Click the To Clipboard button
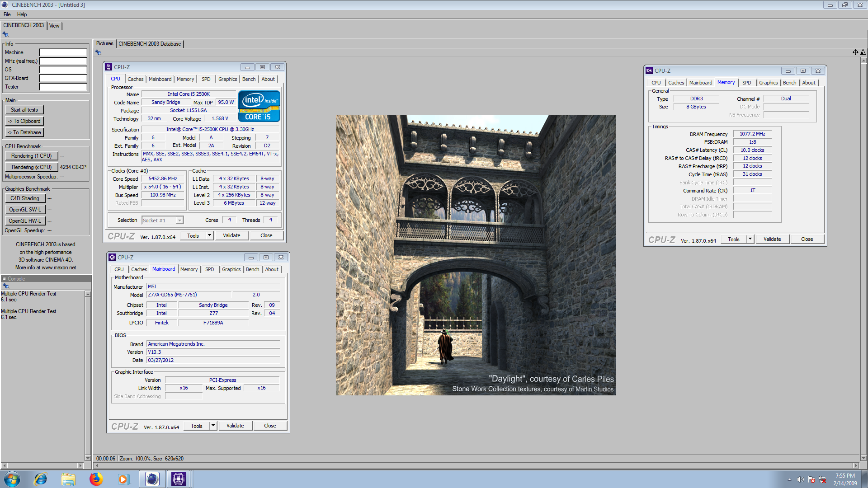 [x=24, y=121]
